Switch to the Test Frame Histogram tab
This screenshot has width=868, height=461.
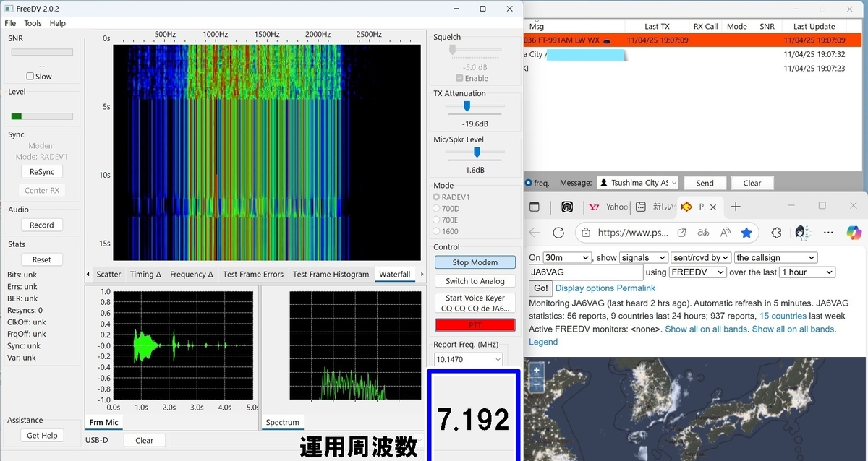(x=331, y=275)
